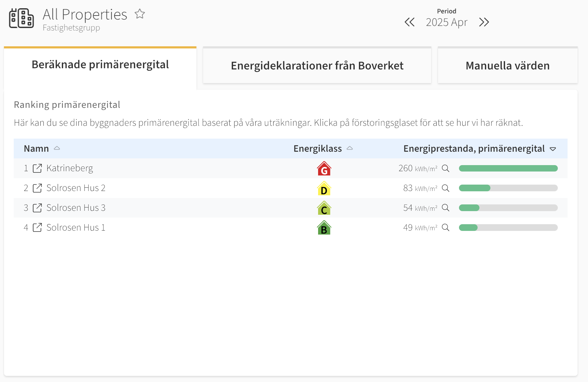Sort by Energiklass column arrow
588x382 pixels.
[350, 148]
